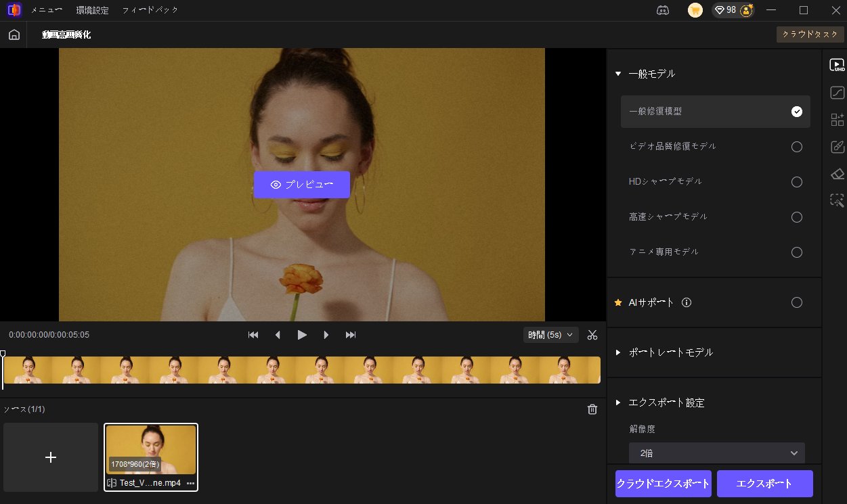Jump to the start of the clip

253,335
